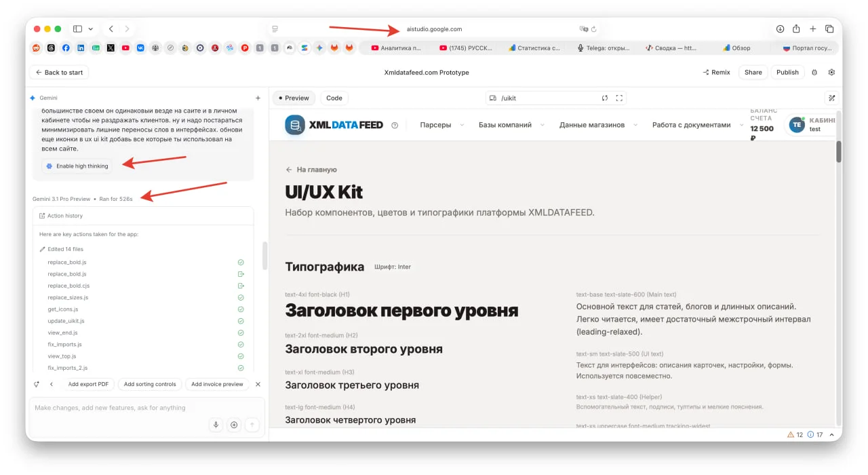Click the send arrow button in prompt box
The height and width of the screenshot is (475, 868).
click(x=252, y=425)
